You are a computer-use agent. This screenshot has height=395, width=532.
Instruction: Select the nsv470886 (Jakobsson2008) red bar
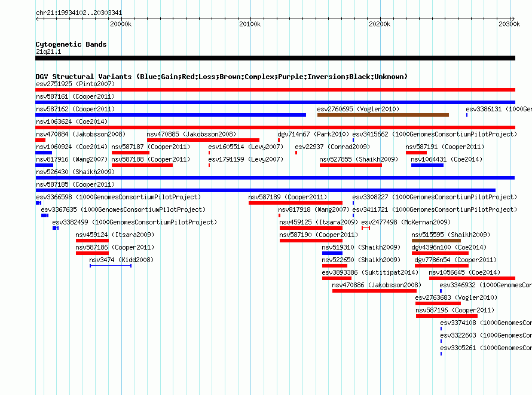coord(374,291)
